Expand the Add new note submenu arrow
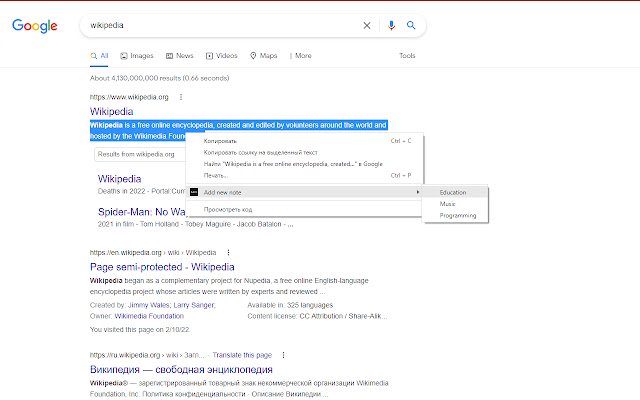 point(418,192)
